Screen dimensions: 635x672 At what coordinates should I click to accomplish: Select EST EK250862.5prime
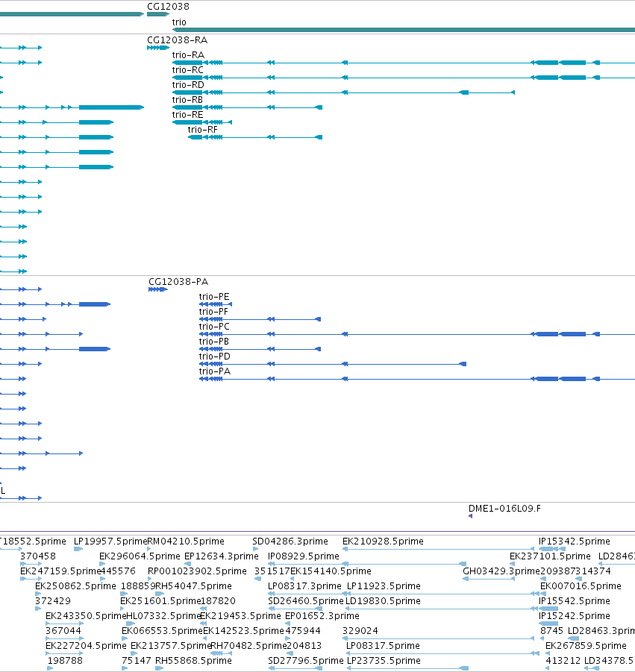pos(75,586)
